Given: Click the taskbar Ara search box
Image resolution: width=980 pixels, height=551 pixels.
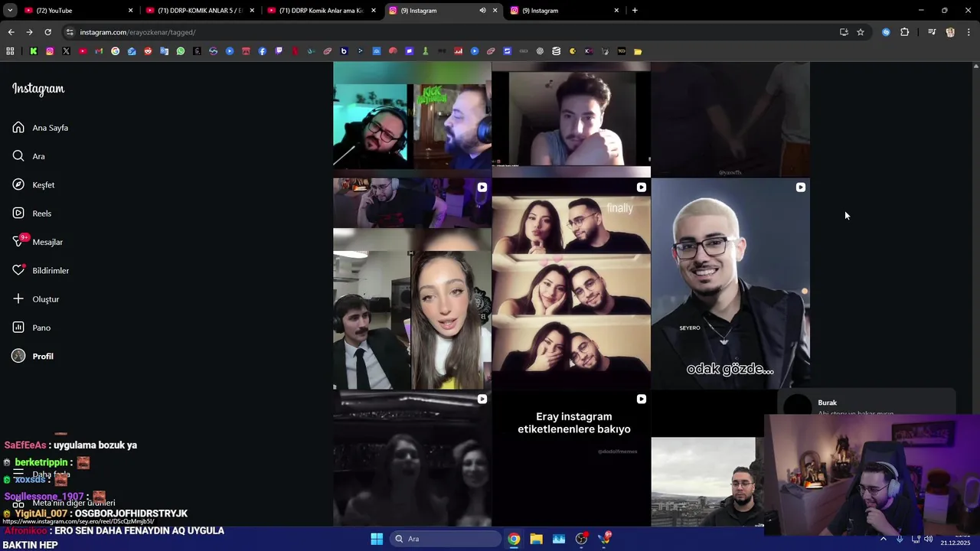Looking at the screenshot, I should tap(446, 539).
